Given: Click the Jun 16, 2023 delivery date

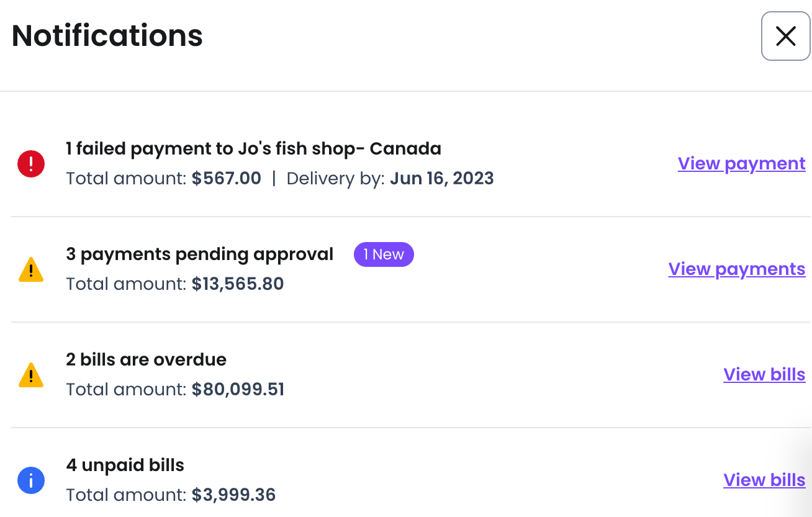Looking at the screenshot, I should click(442, 179).
